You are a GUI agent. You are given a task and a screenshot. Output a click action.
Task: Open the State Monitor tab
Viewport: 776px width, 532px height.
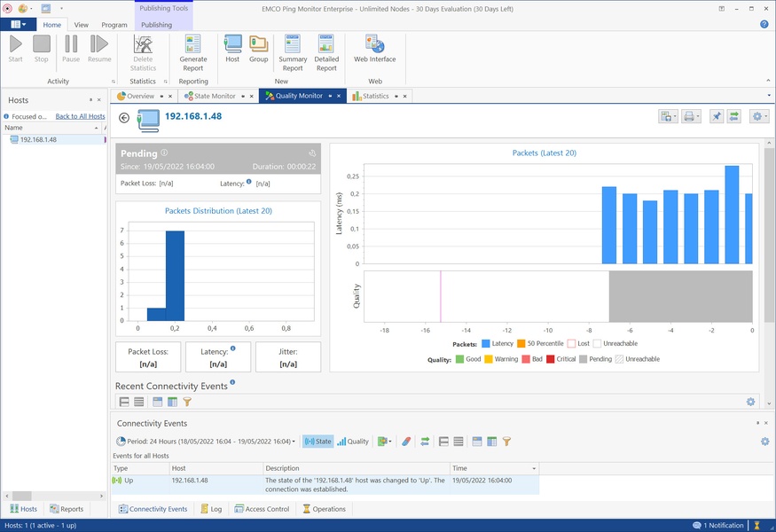click(x=214, y=96)
